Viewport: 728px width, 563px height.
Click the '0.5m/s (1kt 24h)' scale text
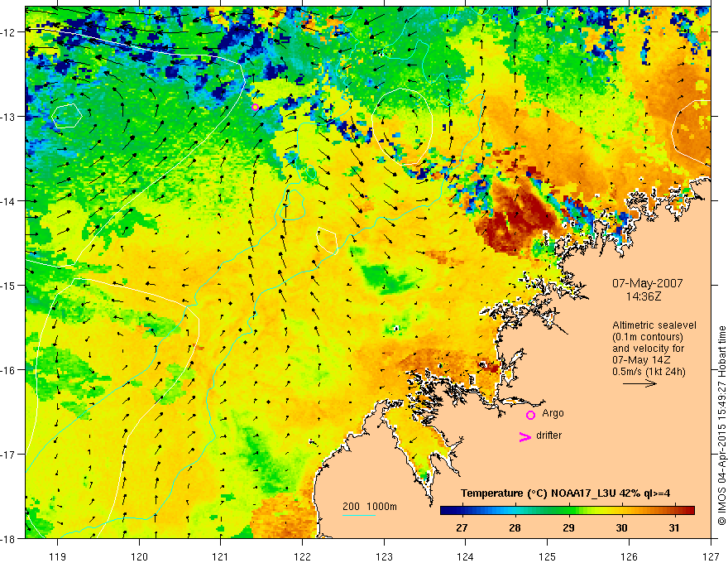point(649,372)
